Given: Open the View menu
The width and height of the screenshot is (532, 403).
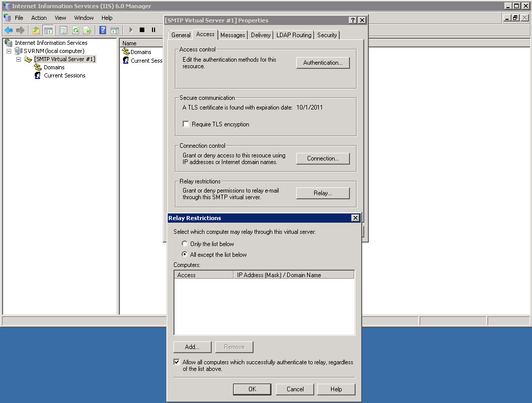Looking at the screenshot, I should (60, 18).
